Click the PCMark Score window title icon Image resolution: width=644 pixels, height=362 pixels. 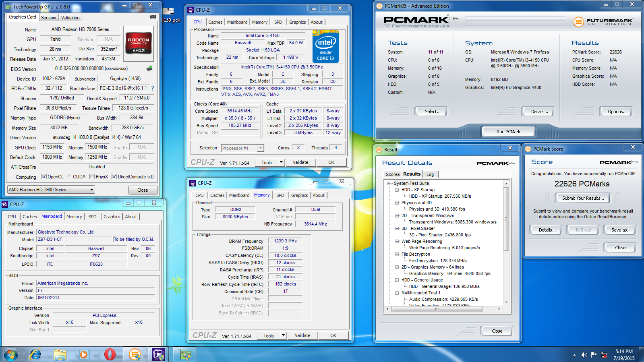point(528,149)
